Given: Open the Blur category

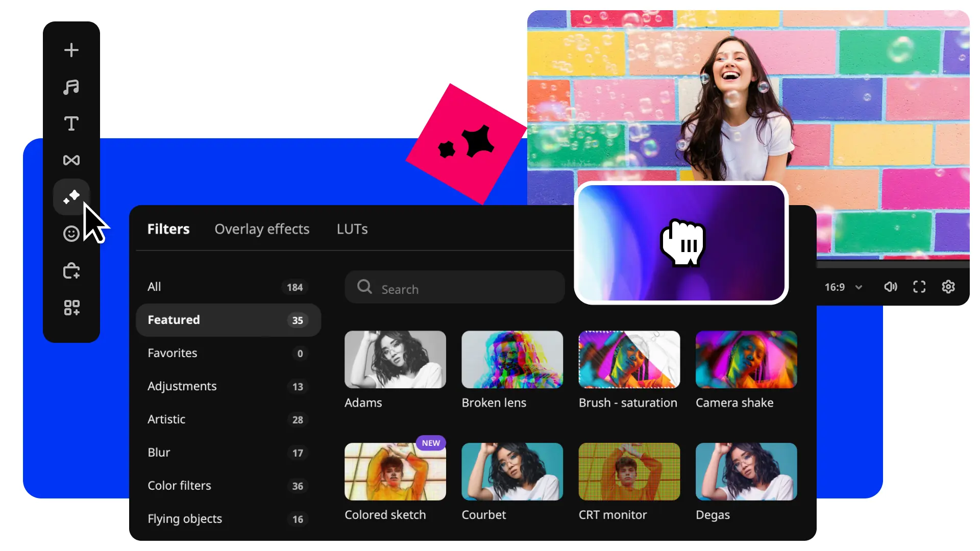Looking at the screenshot, I should point(228,453).
